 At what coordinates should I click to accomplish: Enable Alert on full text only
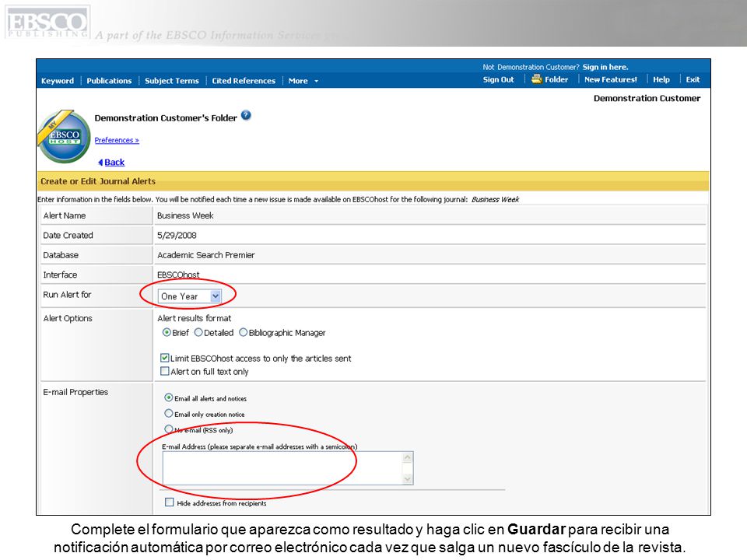click(164, 371)
